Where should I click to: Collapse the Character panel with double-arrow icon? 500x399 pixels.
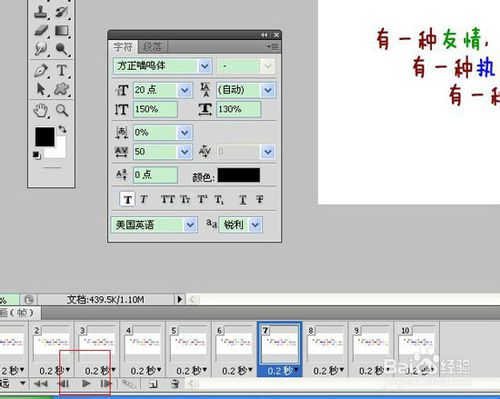click(264, 35)
